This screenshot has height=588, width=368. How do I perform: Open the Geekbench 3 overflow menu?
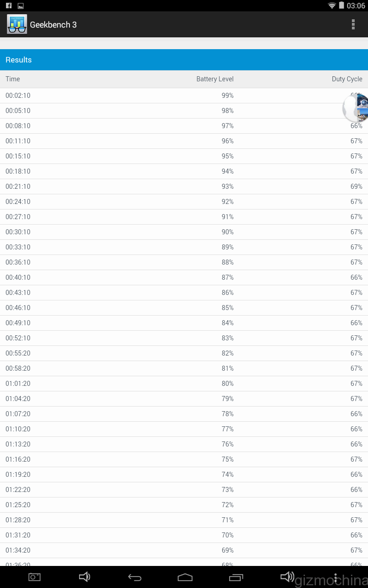353,24
